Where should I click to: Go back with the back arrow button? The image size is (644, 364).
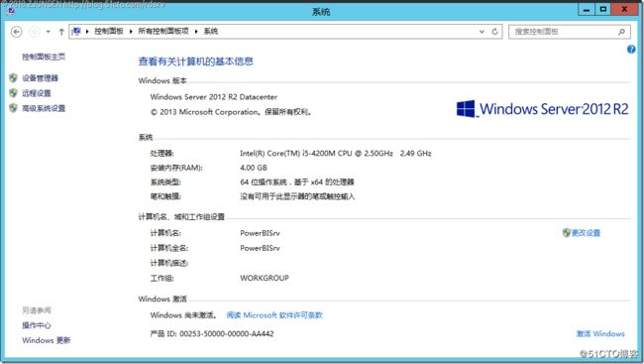point(17,32)
